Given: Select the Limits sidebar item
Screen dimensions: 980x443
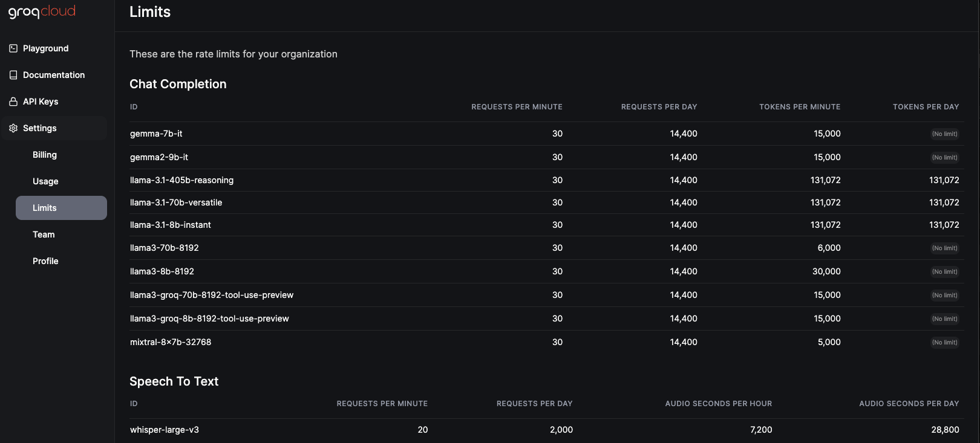Looking at the screenshot, I should (61, 208).
